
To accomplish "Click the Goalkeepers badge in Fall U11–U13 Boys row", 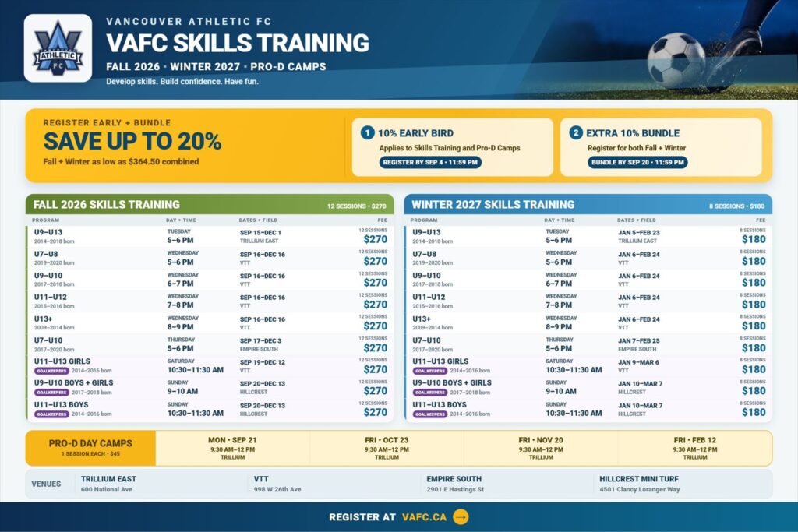I will click(x=51, y=414).
